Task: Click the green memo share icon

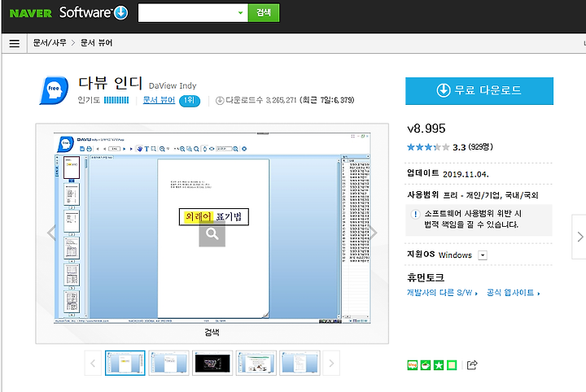Action: 452,364
